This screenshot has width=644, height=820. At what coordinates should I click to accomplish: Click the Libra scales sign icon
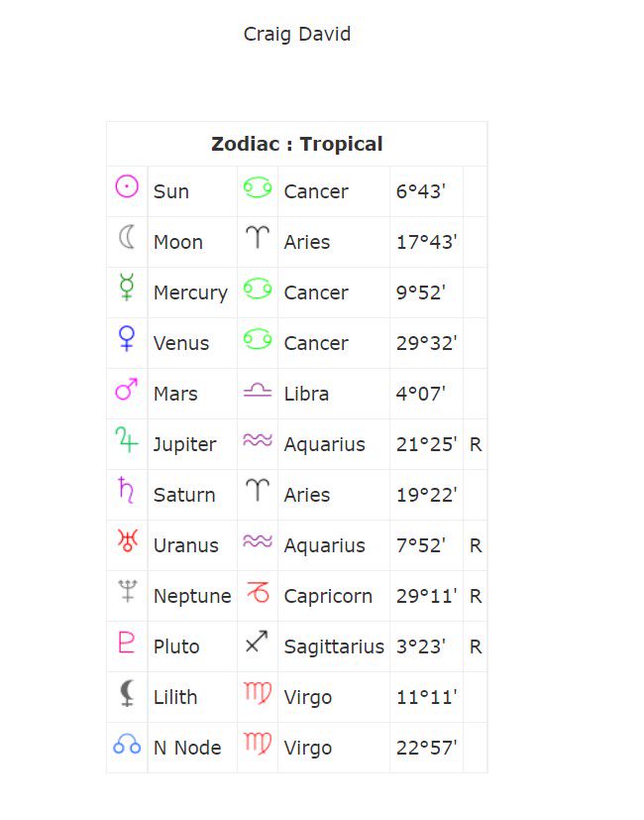(x=258, y=390)
